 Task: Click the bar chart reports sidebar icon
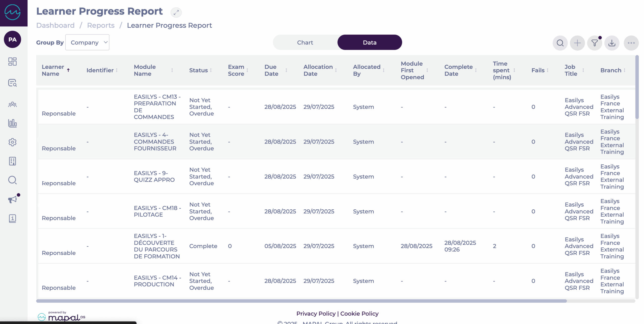click(12, 123)
